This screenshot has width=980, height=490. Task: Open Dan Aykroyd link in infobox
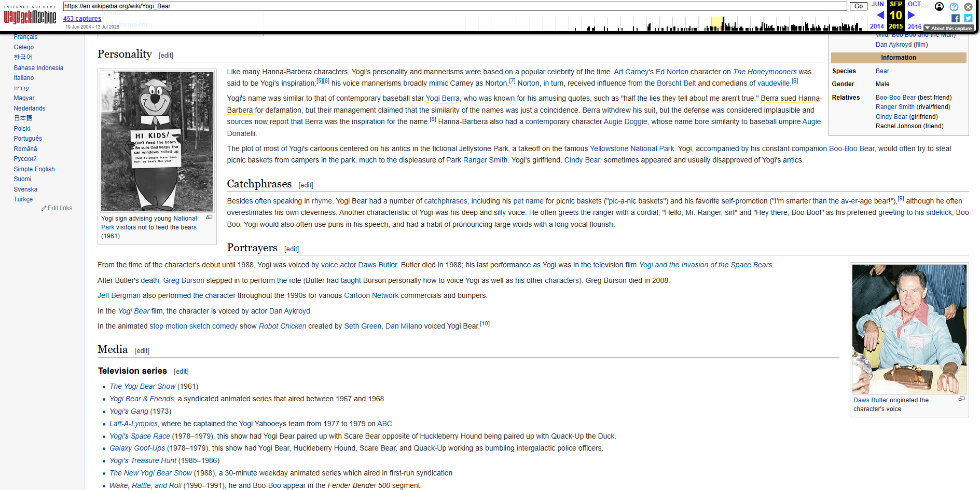pyautogui.click(x=894, y=45)
